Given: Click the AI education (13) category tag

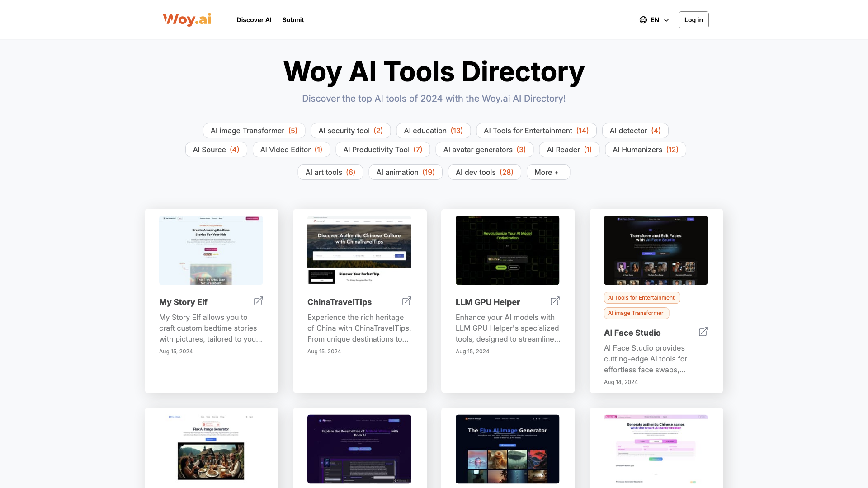Looking at the screenshot, I should 434,131.
